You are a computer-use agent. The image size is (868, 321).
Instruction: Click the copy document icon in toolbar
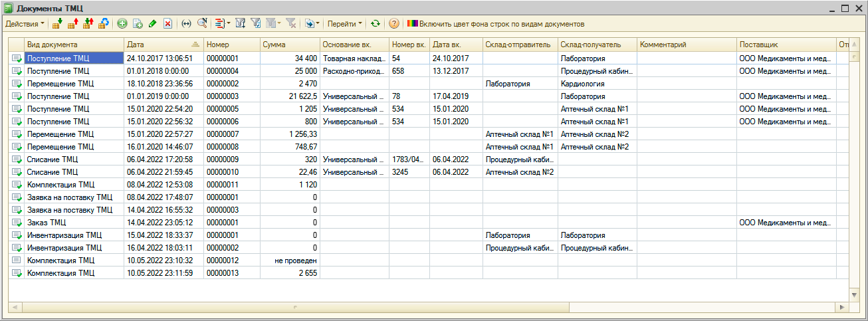[138, 24]
